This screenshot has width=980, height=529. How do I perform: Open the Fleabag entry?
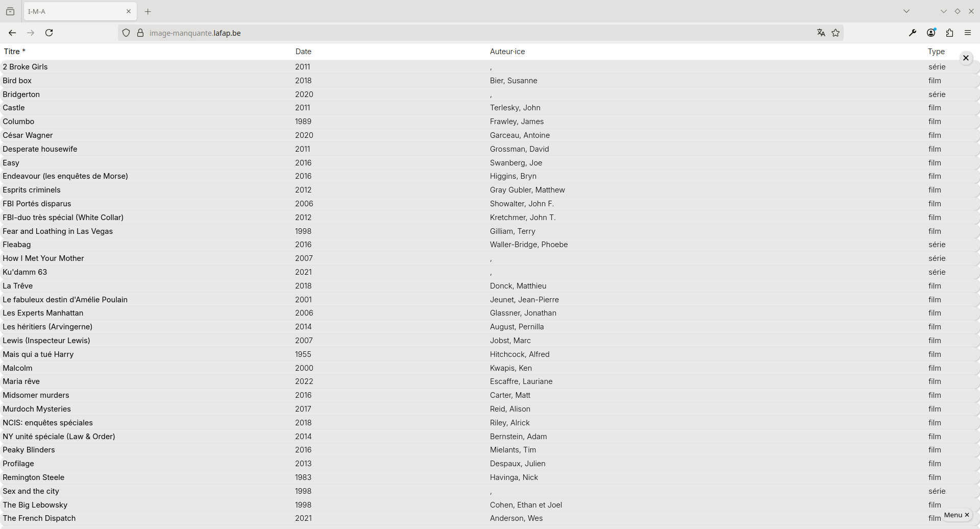pyautogui.click(x=17, y=245)
